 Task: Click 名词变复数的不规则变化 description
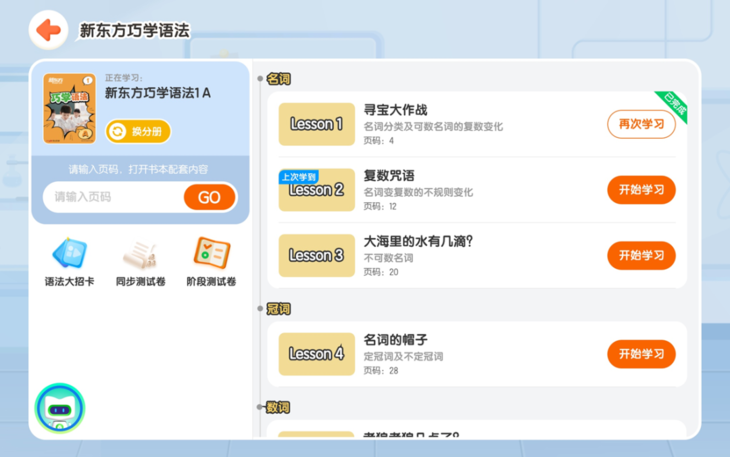pyautogui.click(x=418, y=192)
